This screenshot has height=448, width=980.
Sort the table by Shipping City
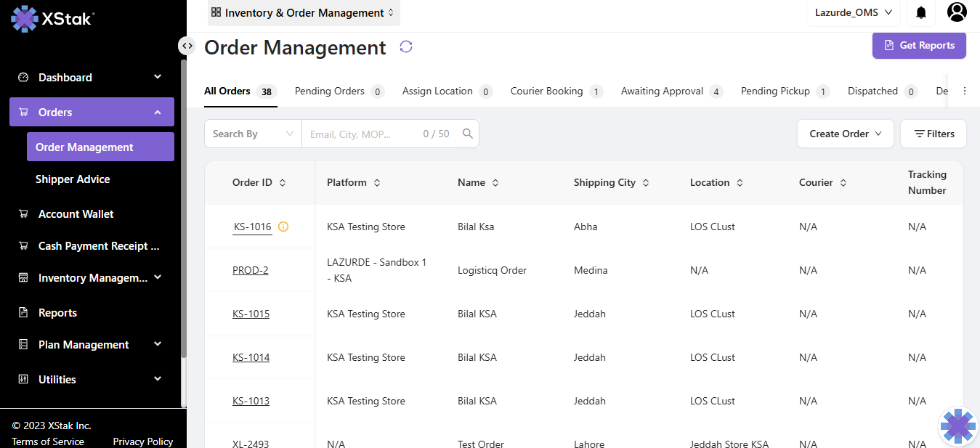(646, 183)
